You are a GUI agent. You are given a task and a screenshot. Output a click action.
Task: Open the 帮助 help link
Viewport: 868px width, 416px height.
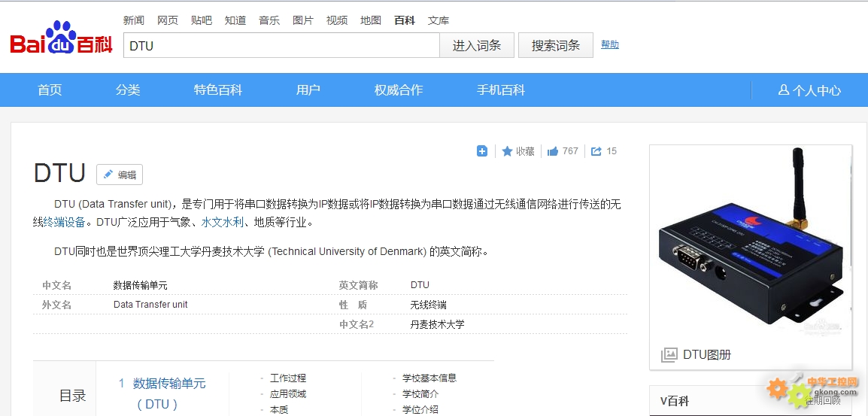click(x=610, y=44)
